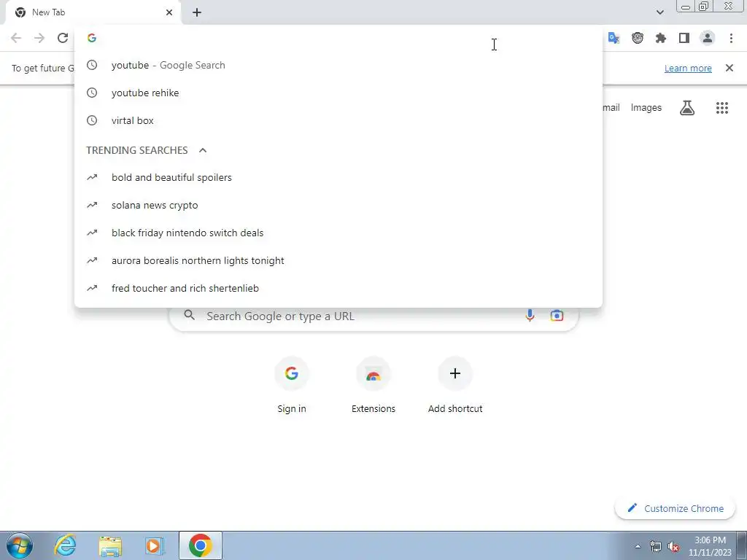
Task: Open a new tab with plus button
Action: (x=197, y=12)
